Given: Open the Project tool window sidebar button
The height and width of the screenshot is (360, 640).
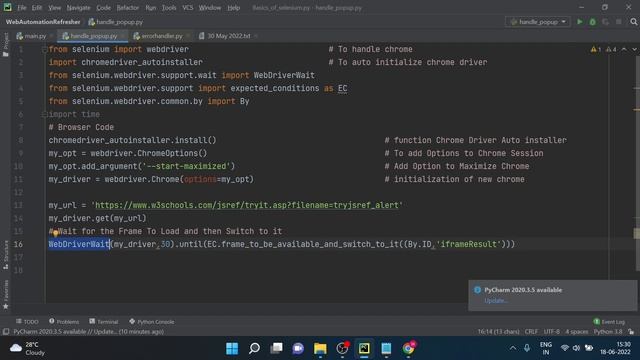Looking at the screenshot, I should click(5, 45).
